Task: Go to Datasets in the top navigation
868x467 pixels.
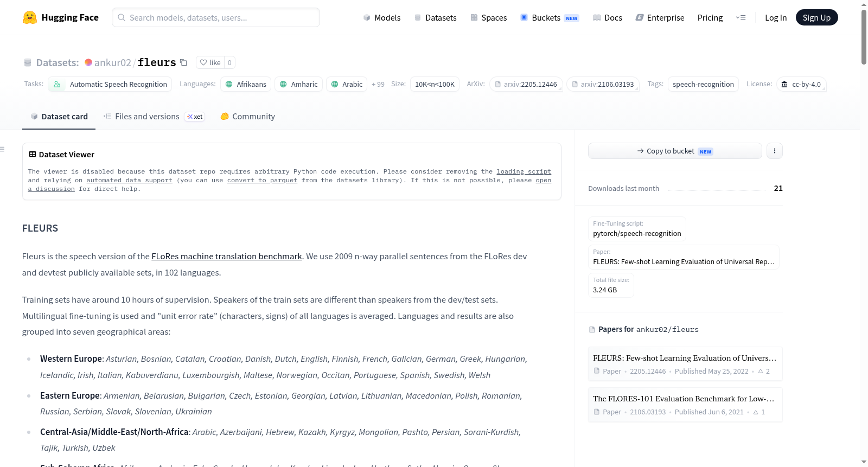Action: tap(435, 17)
